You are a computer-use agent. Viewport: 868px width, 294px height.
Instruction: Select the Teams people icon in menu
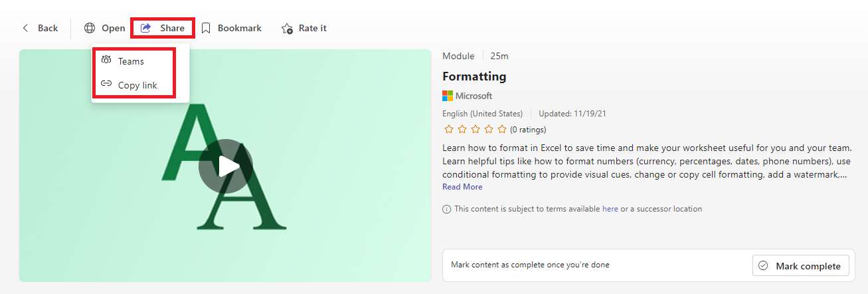[x=106, y=61]
